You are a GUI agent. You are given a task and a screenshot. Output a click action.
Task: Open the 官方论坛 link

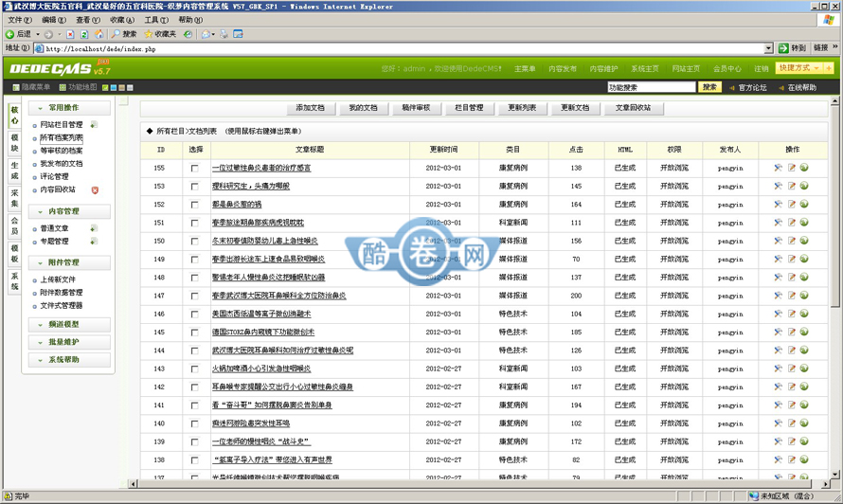pyautogui.click(x=752, y=88)
